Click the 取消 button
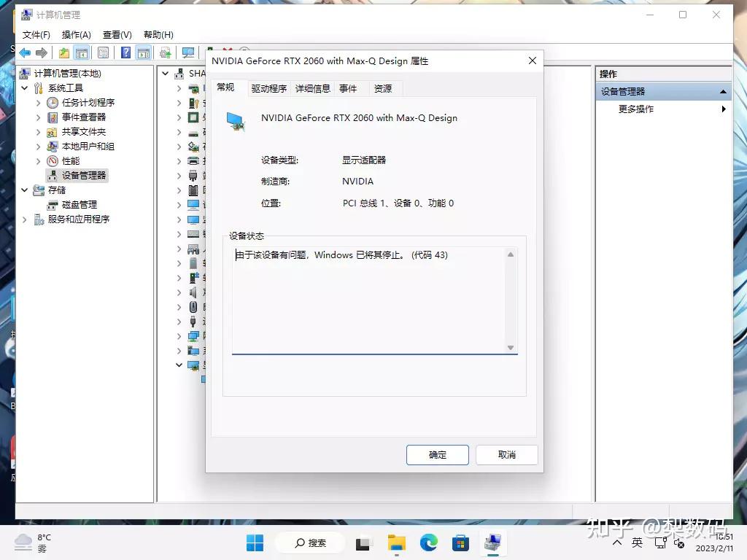The width and height of the screenshot is (747, 560). click(x=506, y=455)
